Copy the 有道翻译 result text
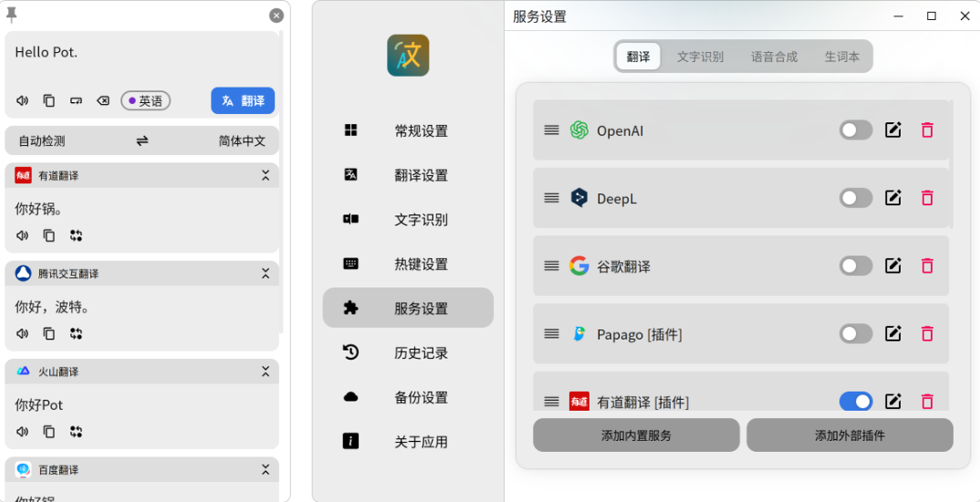Image resolution: width=980 pixels, height=502 pixels. click(x=49, y=235)
